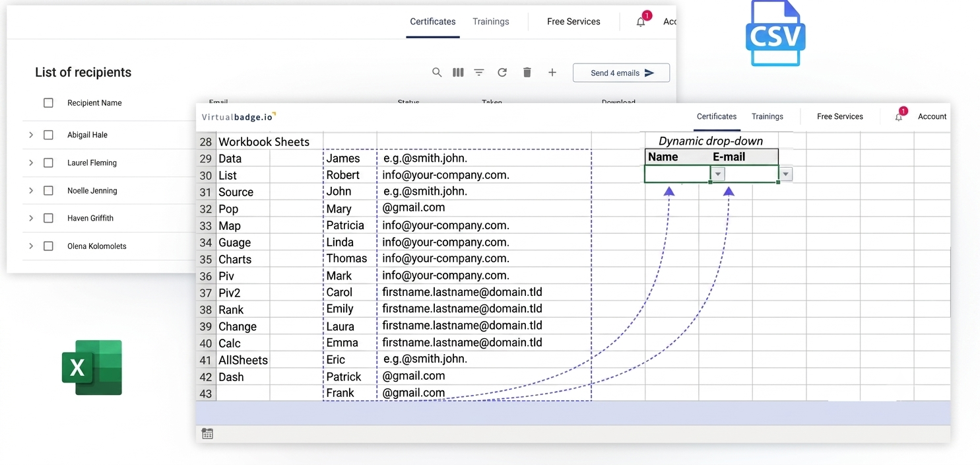Select the Guage cell in row 34

tap(243, 242)
